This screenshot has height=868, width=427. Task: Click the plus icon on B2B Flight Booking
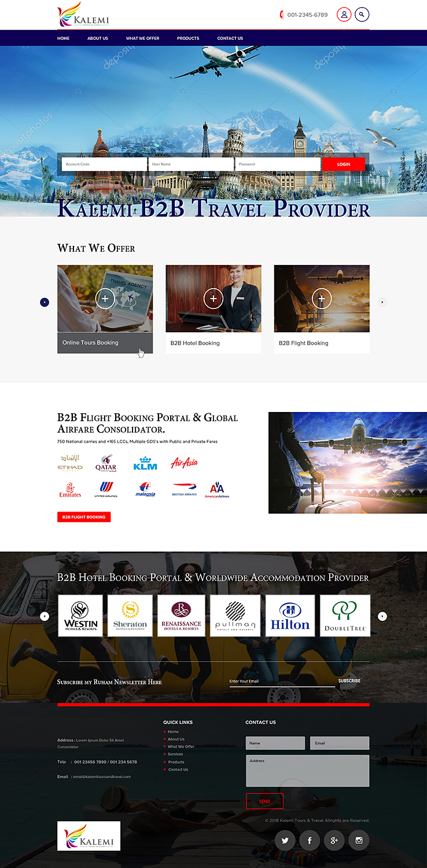(x=322, y=299)
